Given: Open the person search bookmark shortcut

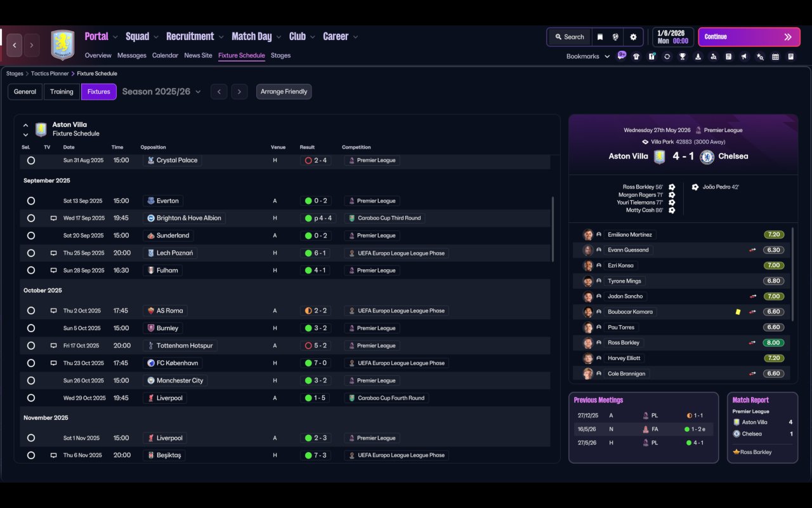Looking at the screenshot, I should point(714,57).
